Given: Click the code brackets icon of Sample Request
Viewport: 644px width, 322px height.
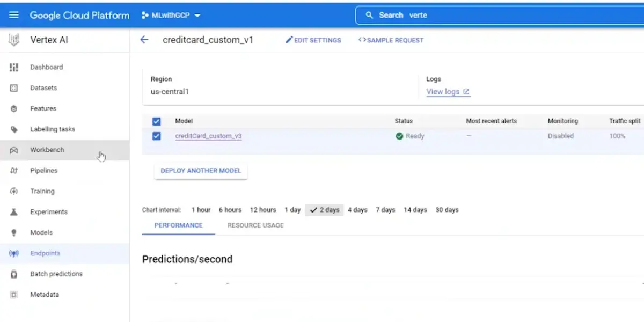Looking at the screenshot, I should [x=362, y=40].
